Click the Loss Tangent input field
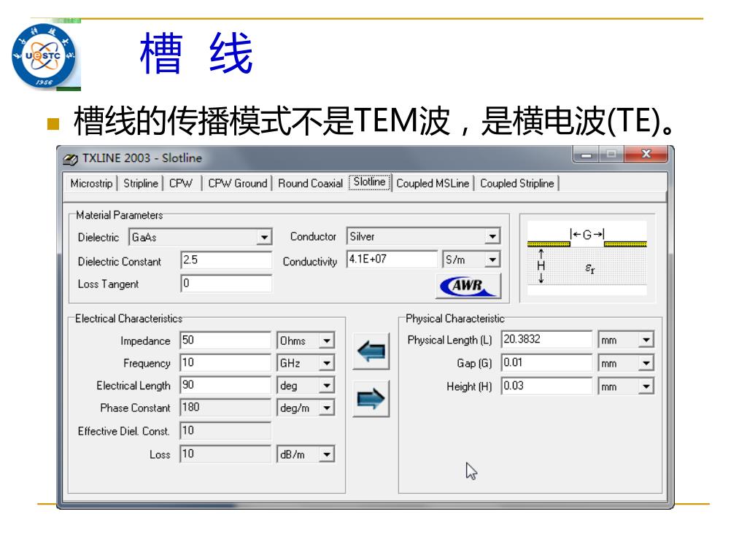 pyautogui.click(x=226, y=284)
